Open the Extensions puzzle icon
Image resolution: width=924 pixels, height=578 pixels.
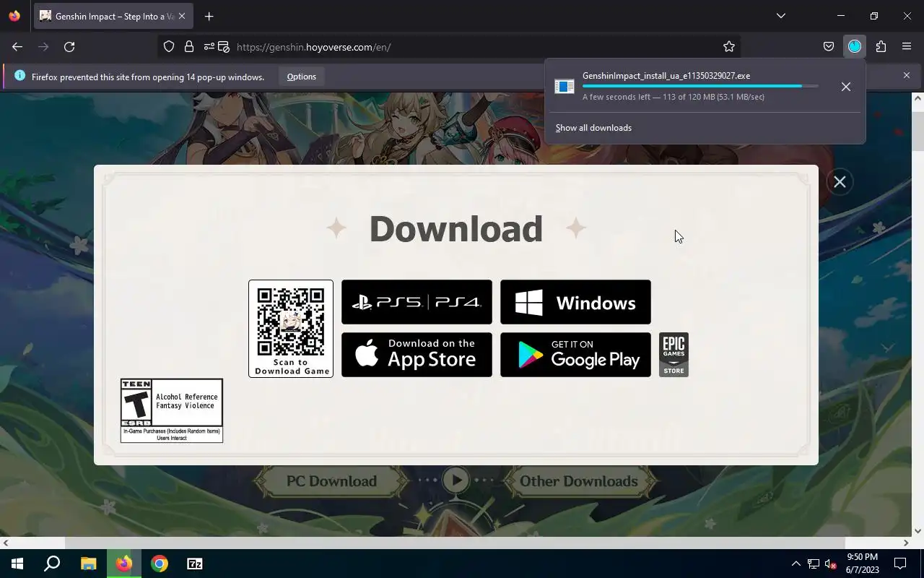tap(881, 47)
